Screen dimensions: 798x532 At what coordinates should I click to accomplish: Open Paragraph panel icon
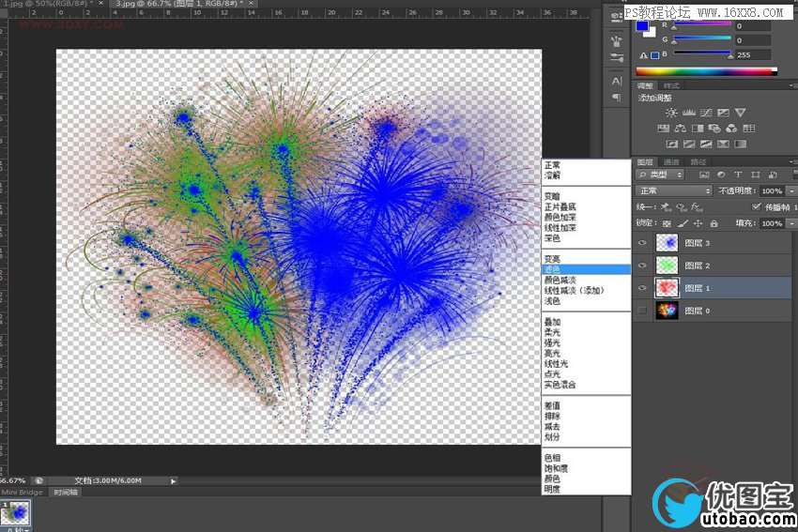[x=617, y=97]
